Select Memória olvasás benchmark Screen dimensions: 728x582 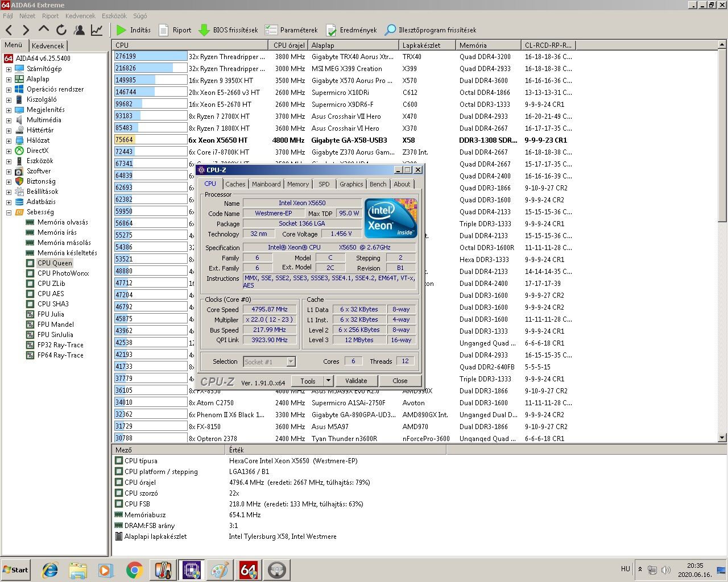(x=63, y=222)
